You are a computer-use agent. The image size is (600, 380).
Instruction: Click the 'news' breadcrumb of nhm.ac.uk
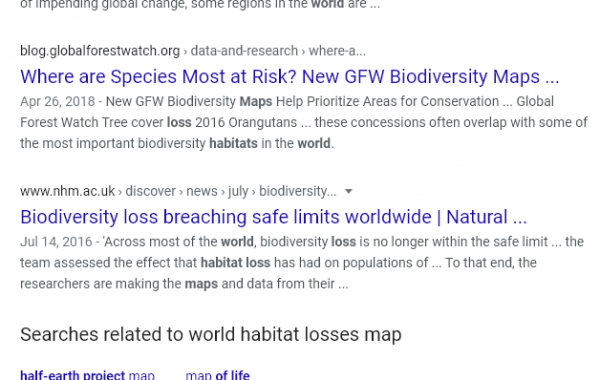point(202,191)
